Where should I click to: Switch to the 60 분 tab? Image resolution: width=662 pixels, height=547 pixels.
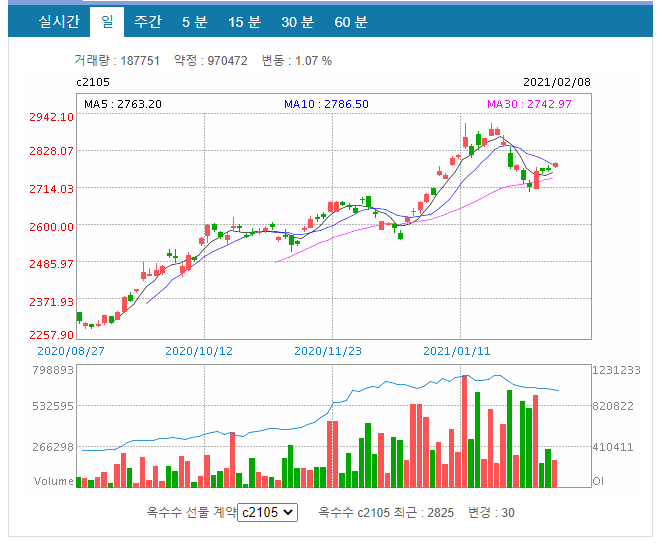[351, 22]
